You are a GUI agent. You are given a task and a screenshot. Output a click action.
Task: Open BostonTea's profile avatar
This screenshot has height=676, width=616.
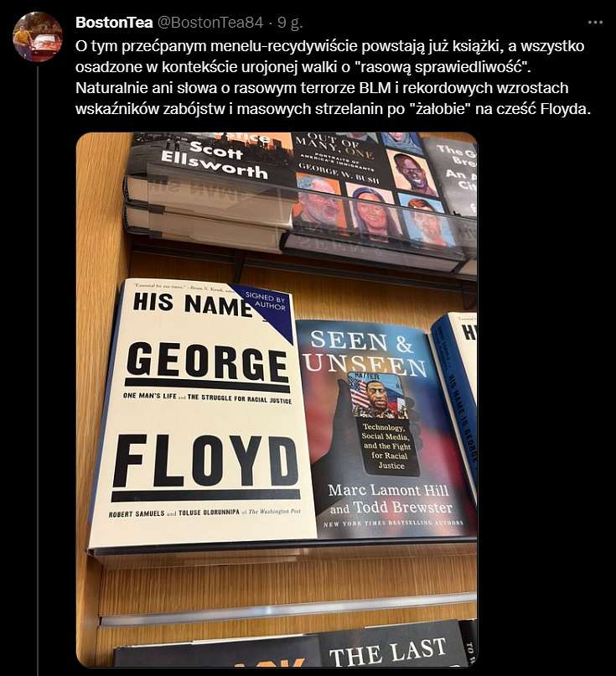click(38, 37)
